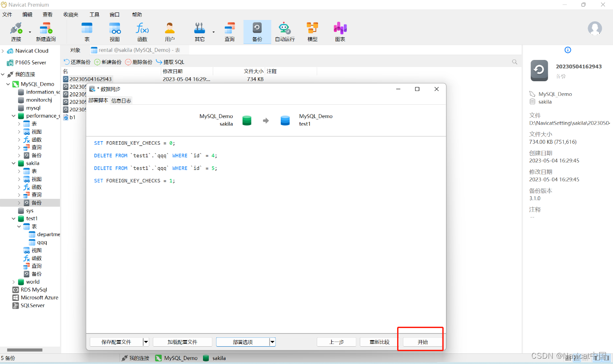
Task: Switch to the 信息日志 tab
Action: tap(121, 101)
